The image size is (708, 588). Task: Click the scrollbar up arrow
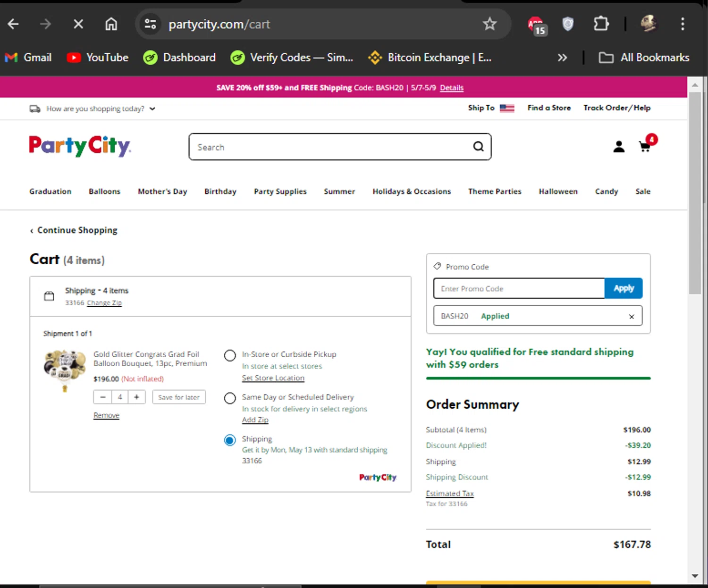pos(695,85)
